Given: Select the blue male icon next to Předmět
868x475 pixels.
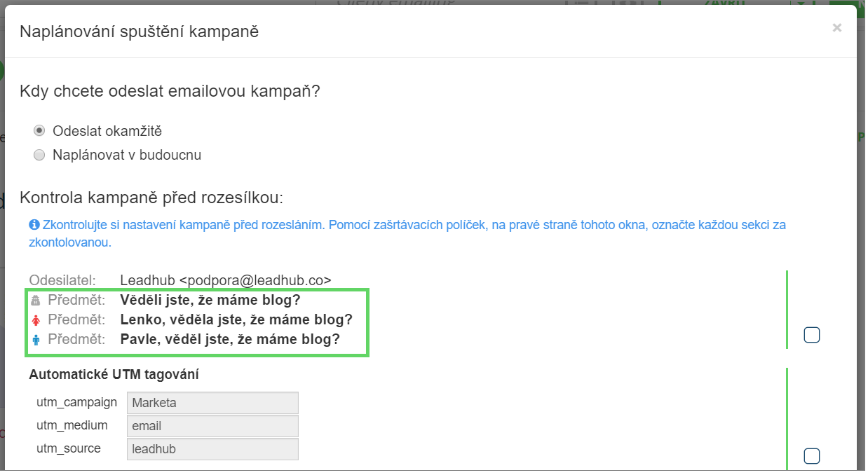Looking at the screenshot, I should click(x=36, y=340).
